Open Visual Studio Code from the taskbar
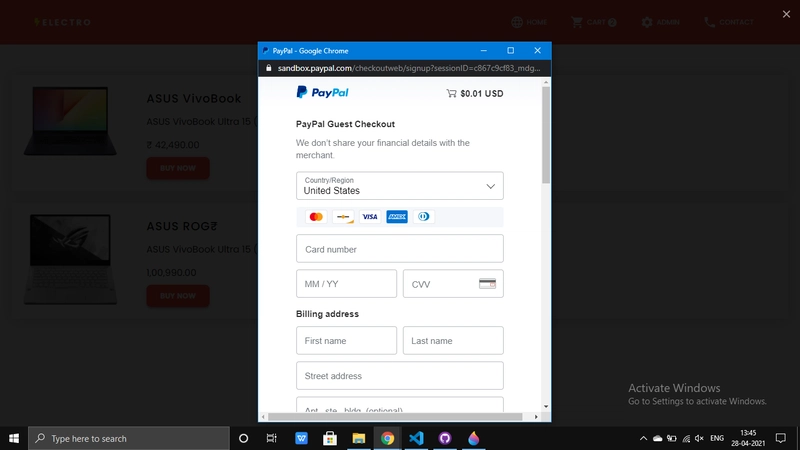The width and height of the screenshot is (800, 450). pos(416,438)
